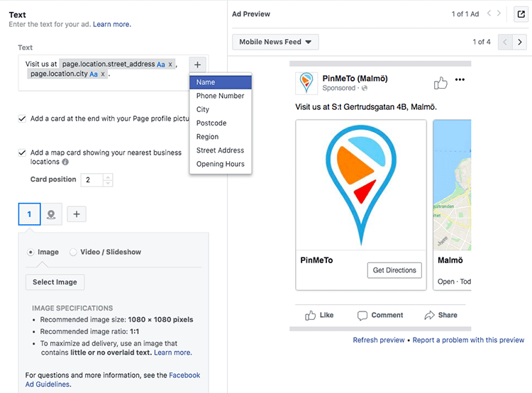Select the Image radio button

pos(31,252)
